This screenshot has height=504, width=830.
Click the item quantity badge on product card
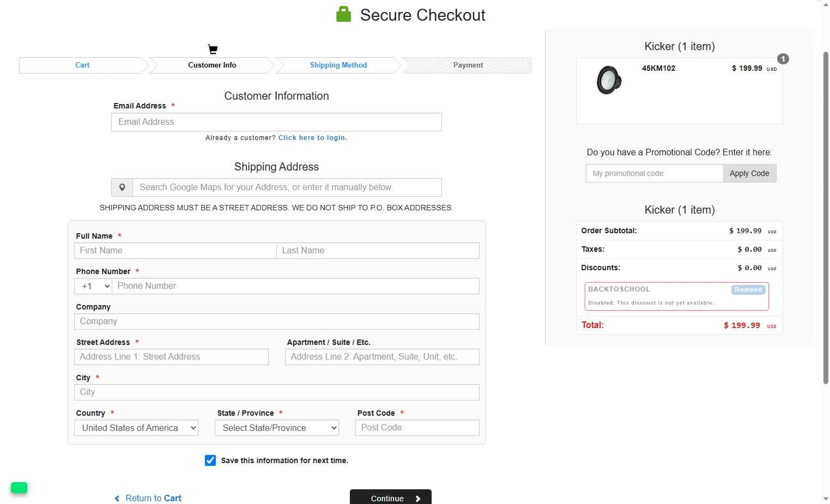click(x=783, y=59)
